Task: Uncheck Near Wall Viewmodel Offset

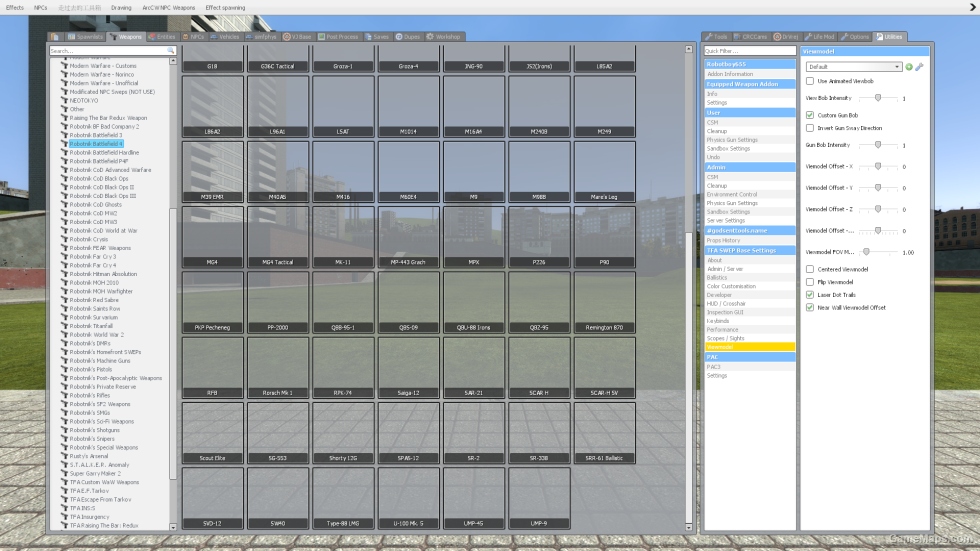Action: [810, 307]
